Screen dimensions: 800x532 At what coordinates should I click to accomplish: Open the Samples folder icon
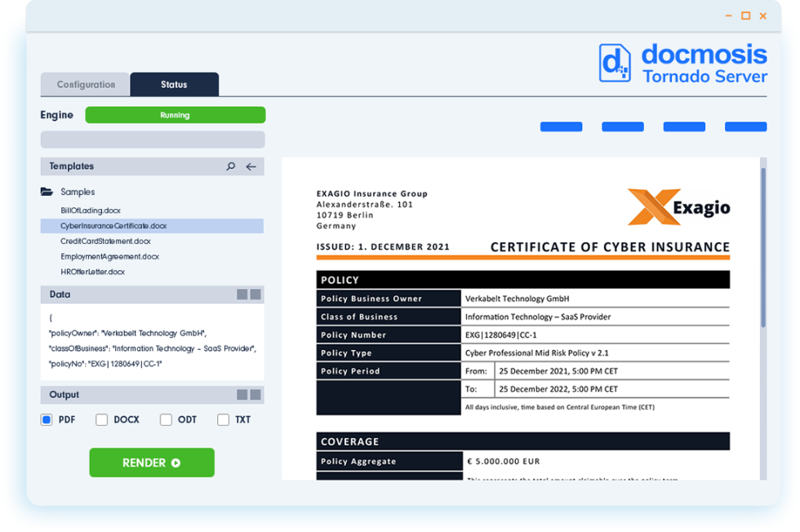pyautogui.click(x=47, y=192)
